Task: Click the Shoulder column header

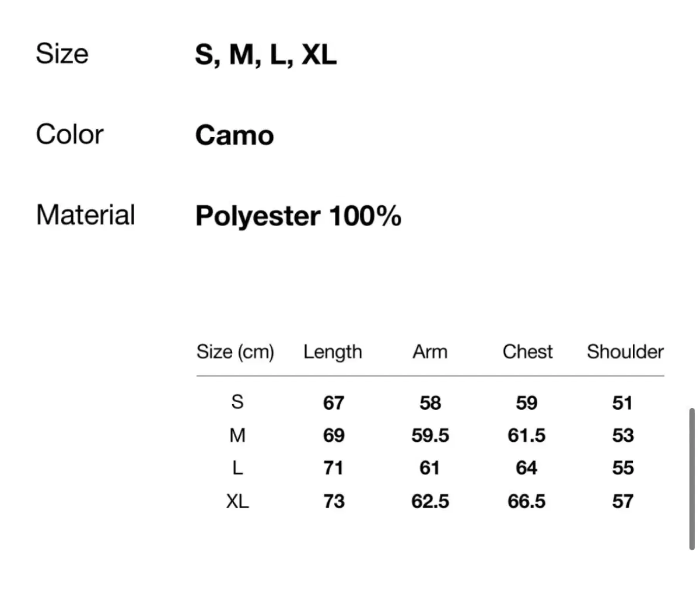Action: tap(625, 351)
